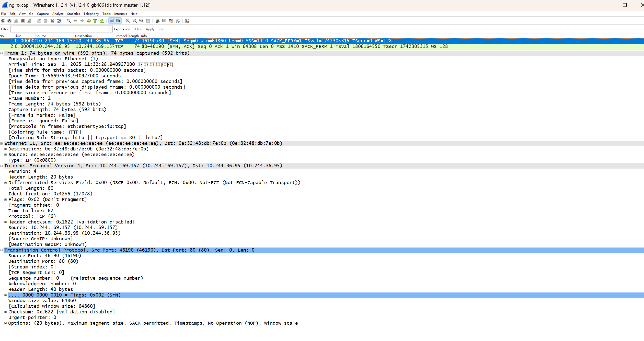The width and height of the screenshot is (644, 341).
Task: Expand IP Flags 0x02 subtree
Action: [x=5, y=199]
